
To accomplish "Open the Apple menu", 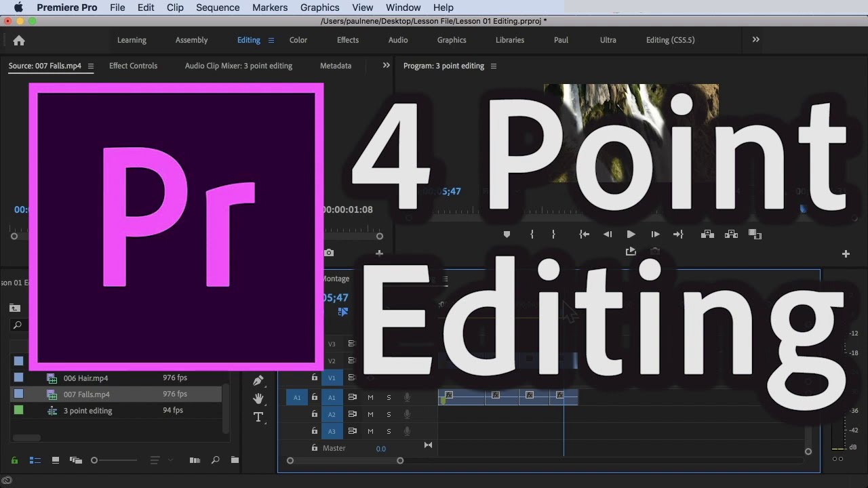I will pos(18,7).
